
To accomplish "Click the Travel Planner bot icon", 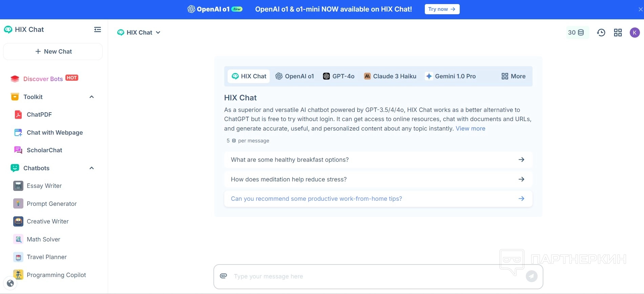I will pyautogui.click(x=18, y=257).
